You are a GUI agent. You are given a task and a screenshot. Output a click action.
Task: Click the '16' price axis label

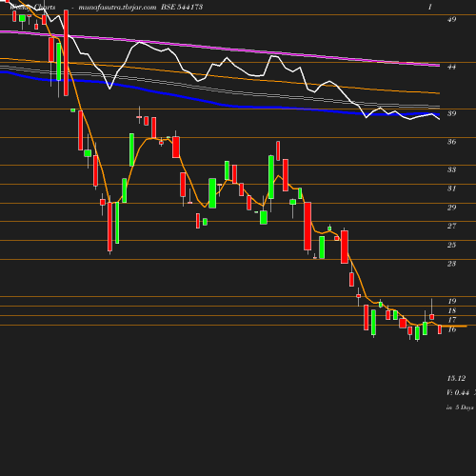452,329
